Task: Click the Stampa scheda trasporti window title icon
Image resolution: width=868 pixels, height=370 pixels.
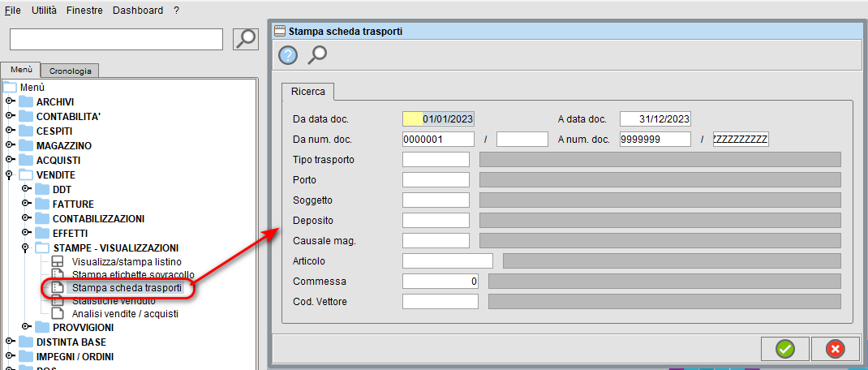Action: [280, 32]
